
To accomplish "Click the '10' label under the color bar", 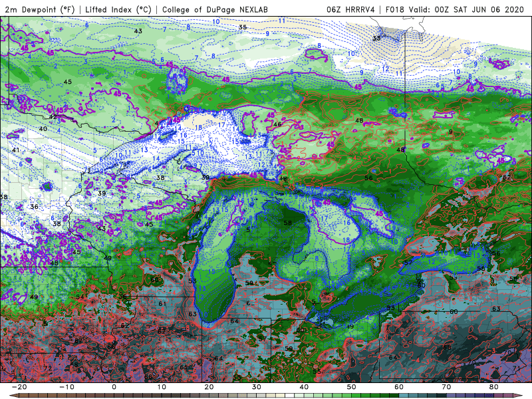I will 162,387.
